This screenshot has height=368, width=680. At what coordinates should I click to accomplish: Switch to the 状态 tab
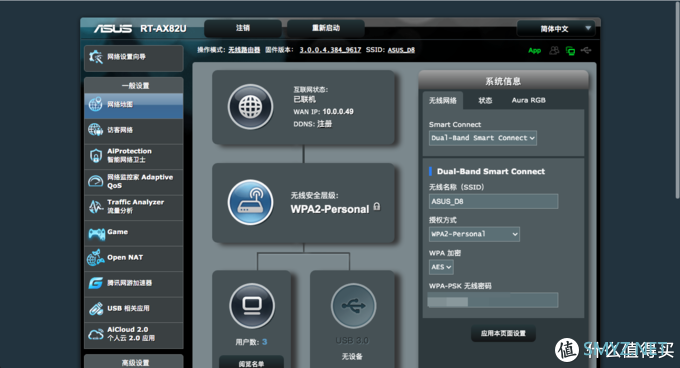click(x=485, y=100)
